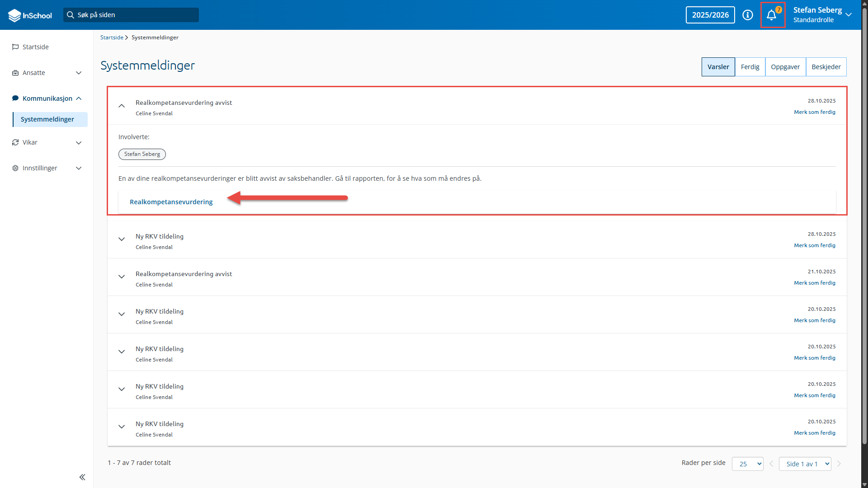Click the message text starting 'En av dine realkompetansevurderinger'
The image size is (868, 488).
(x=300, y=178)
